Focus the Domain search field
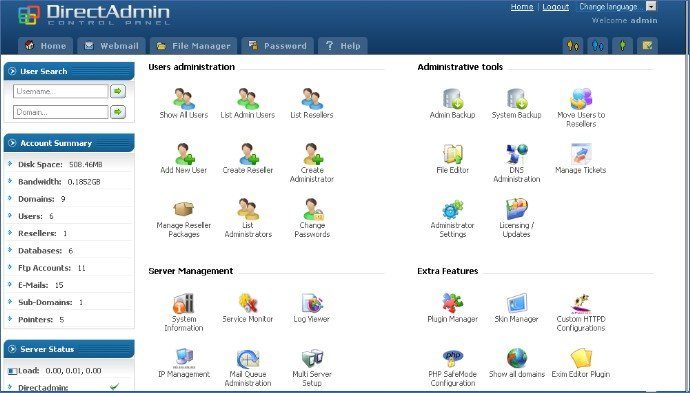This screenshot has width=690, height=393. tap(61, 112)
